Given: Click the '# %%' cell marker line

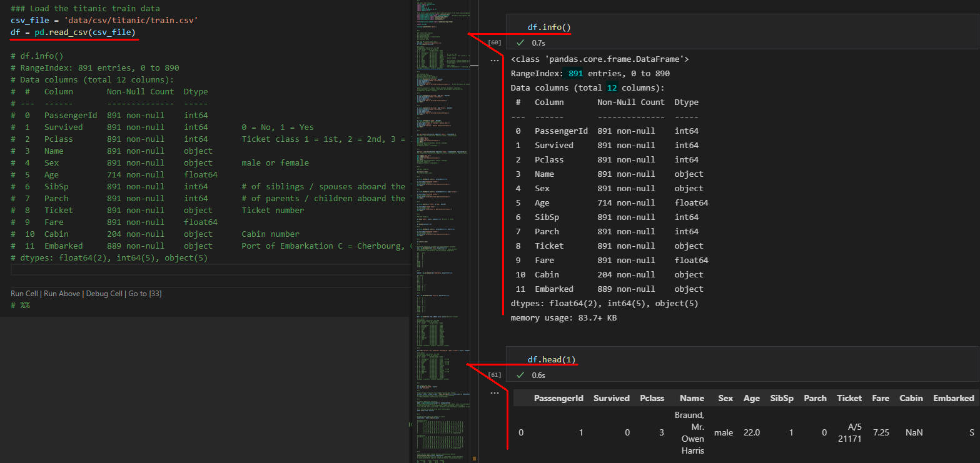Looking at the screenshot, I should coord(20,305).
